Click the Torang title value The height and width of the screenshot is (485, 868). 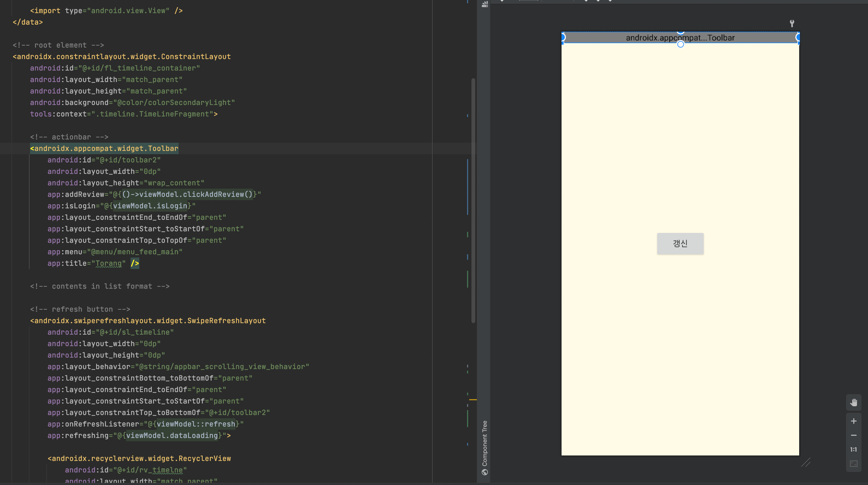click(108, 263)
